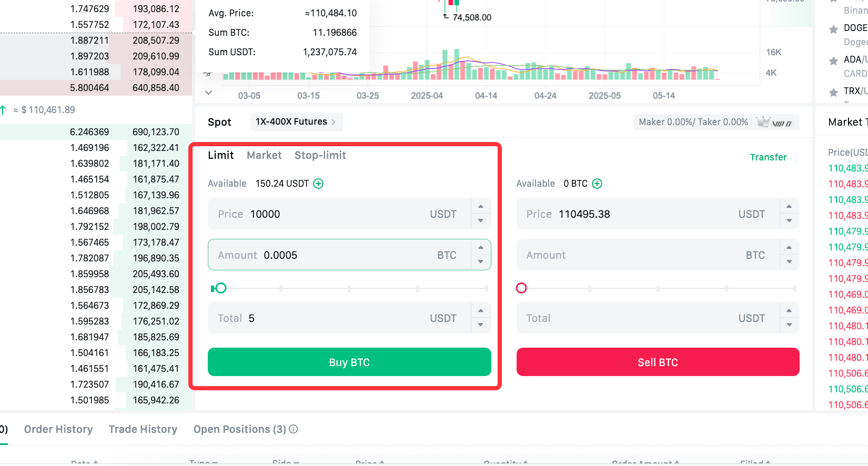Increase sell Price with up arrow
Screen dimensions: 868x466
click(789, 207)
